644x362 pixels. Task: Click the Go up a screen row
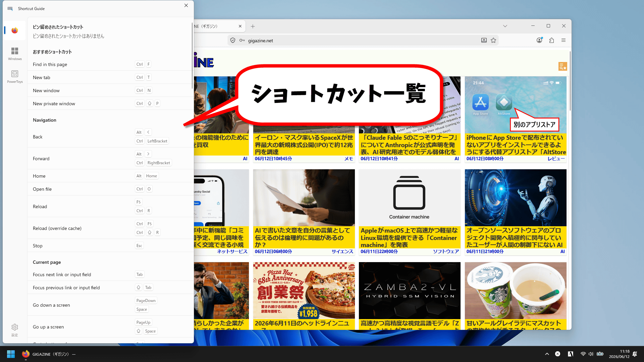(110, 327)
